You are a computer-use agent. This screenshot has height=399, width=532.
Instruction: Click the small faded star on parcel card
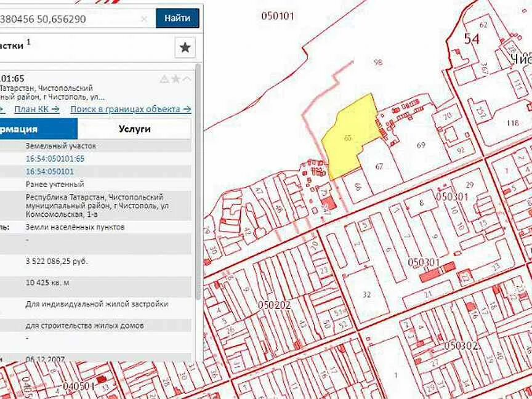(x=175, y=79)
